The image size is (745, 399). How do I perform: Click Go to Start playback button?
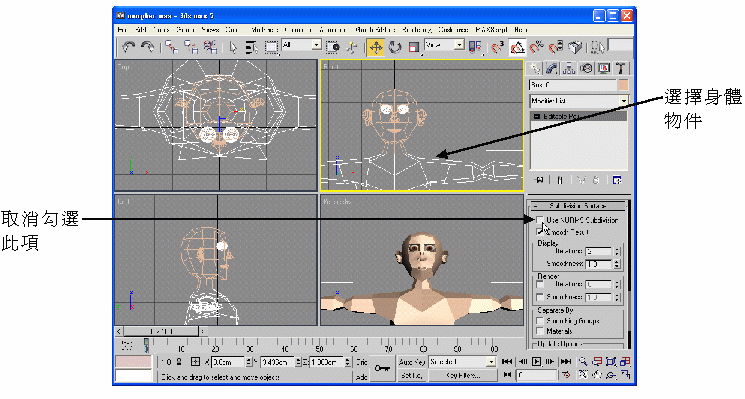pyautogui.click(x=507, y=361)
